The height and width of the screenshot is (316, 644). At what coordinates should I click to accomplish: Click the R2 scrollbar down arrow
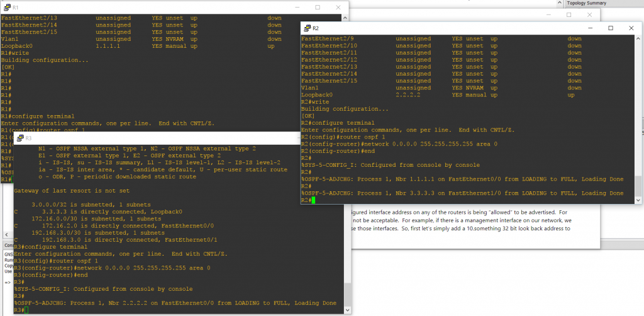coord(638,200)
